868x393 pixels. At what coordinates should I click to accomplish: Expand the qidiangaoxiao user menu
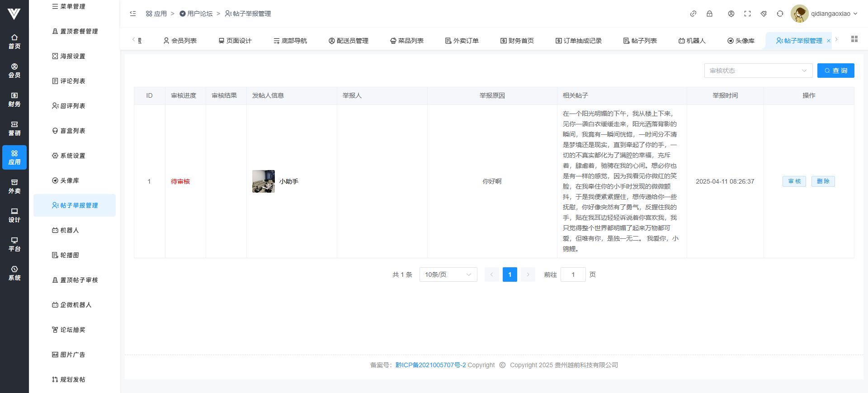pos(824,14)
